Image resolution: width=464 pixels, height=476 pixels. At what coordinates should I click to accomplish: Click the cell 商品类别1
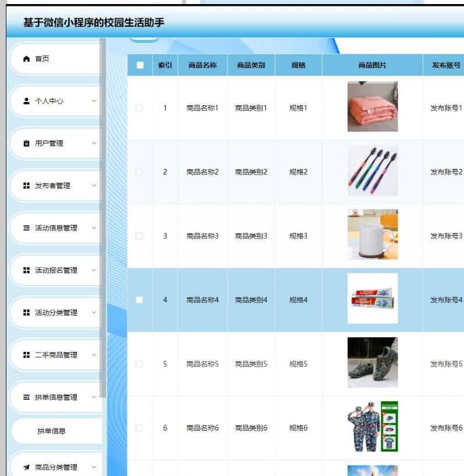(x=251, y=108)
